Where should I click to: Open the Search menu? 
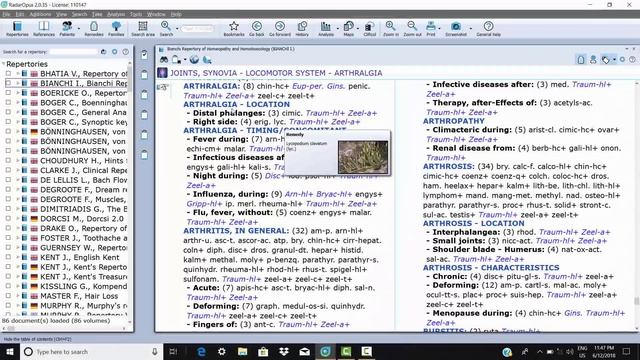click(x=79, y=14)
